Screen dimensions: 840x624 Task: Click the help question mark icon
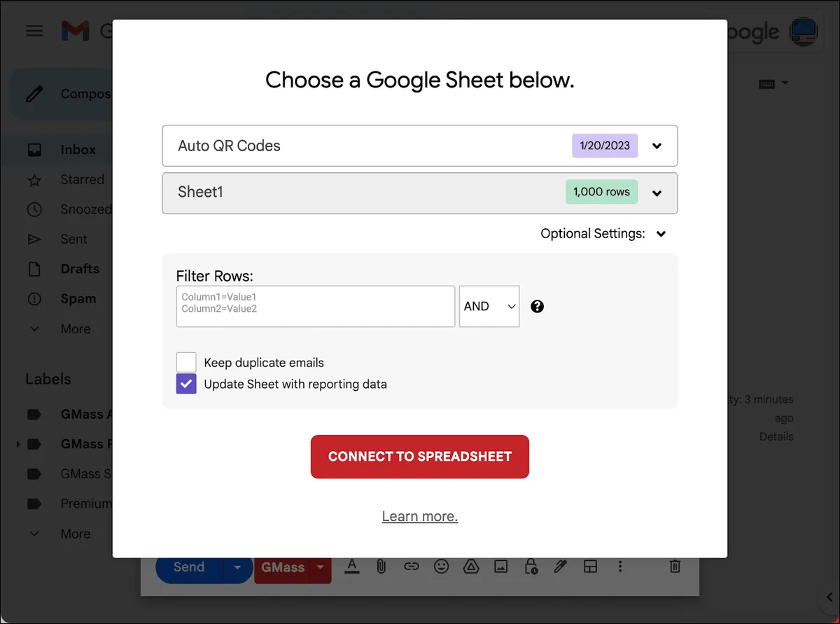537,306
